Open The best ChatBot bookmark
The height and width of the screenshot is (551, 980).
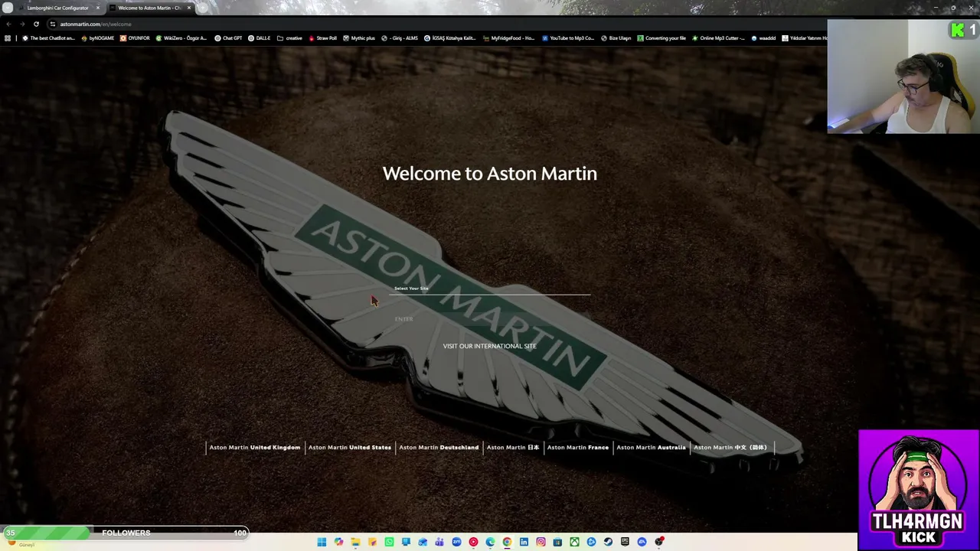tap(48, 38)
